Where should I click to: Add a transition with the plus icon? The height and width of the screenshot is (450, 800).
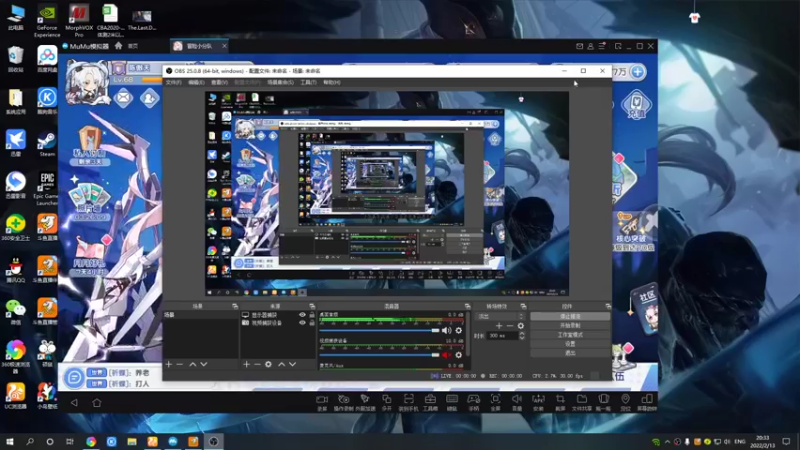(x=499, y=326)
